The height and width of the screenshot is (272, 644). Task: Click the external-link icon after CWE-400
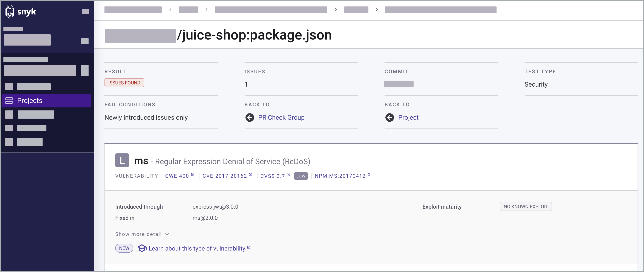(x=192, y=175)
